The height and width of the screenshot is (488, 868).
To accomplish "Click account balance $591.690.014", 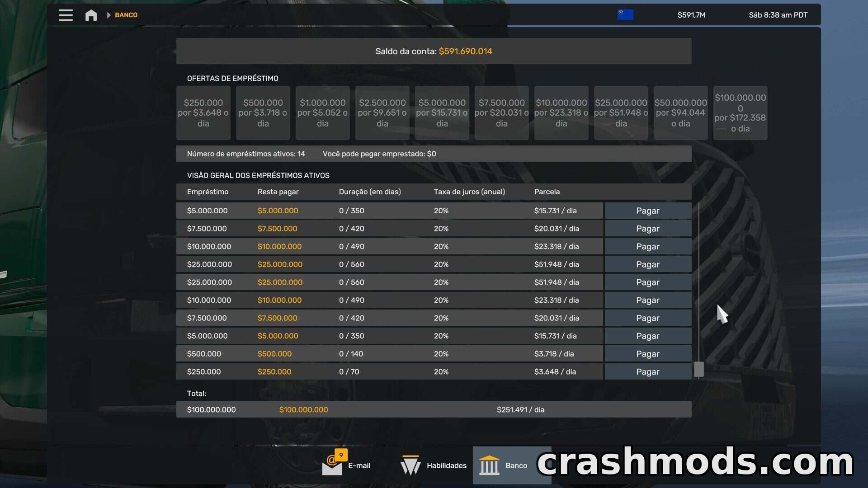I will click(x=465, y=52).
